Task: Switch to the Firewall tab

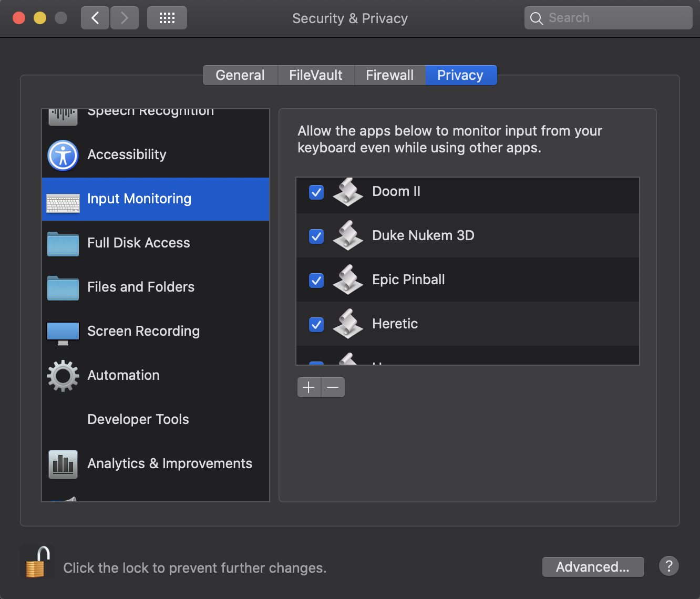Action: (390, 75)
